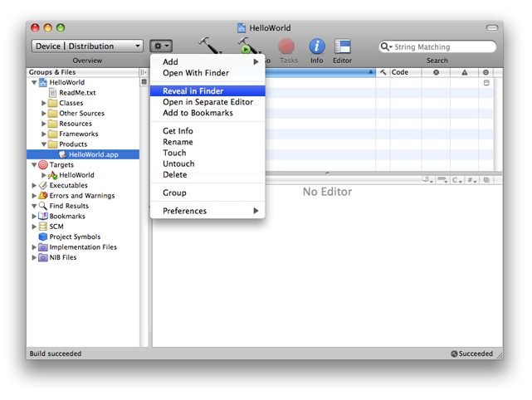Choose Rename from menu
This screenshot has height=400, width=532.
[x=207, y=142]
